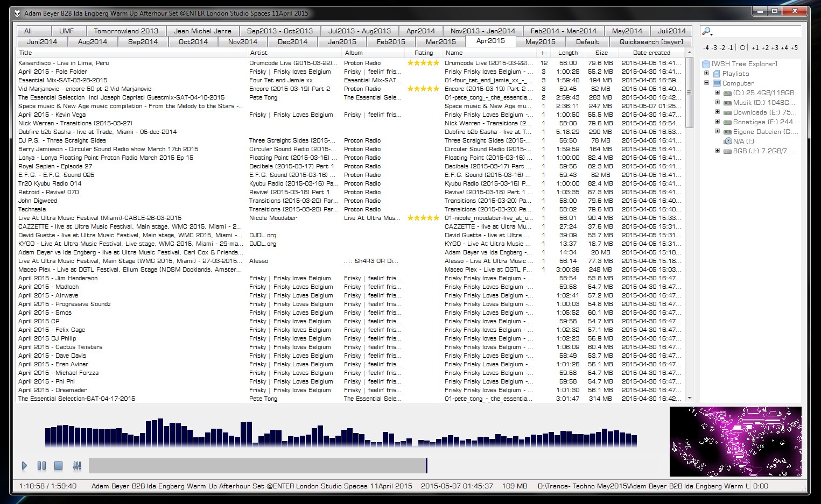Select the track 'Essential Mix-SAT-03-28-2015'

351,80
